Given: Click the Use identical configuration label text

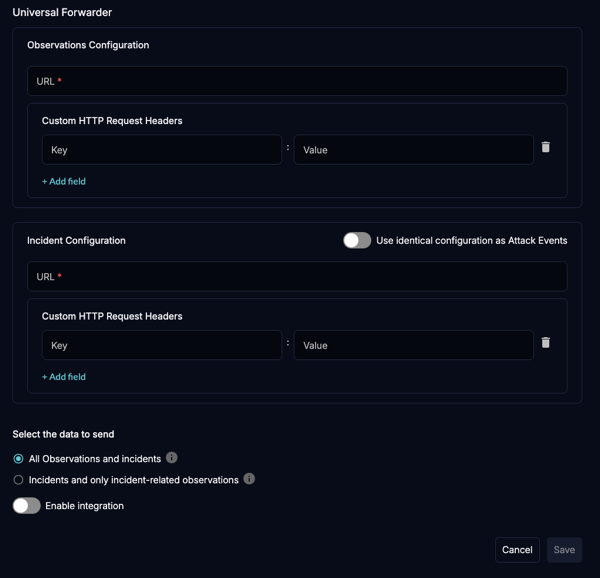Looking at the screenshot, I should [x=472, y=241].
